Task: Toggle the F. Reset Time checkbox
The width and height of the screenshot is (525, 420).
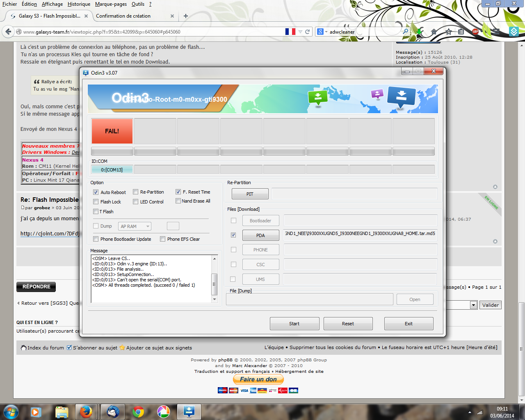Action: click(x=178, y=192)
